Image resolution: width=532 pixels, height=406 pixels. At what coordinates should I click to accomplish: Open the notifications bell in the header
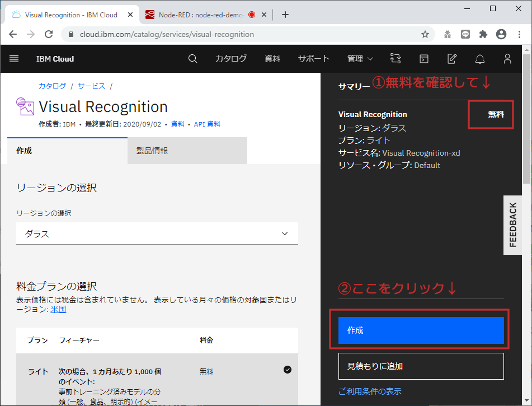click(479, 59)
